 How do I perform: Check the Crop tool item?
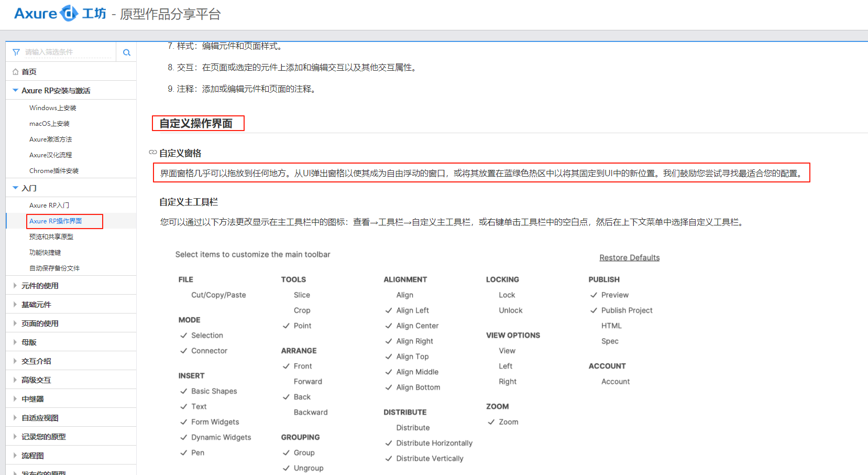coord(302,310)
